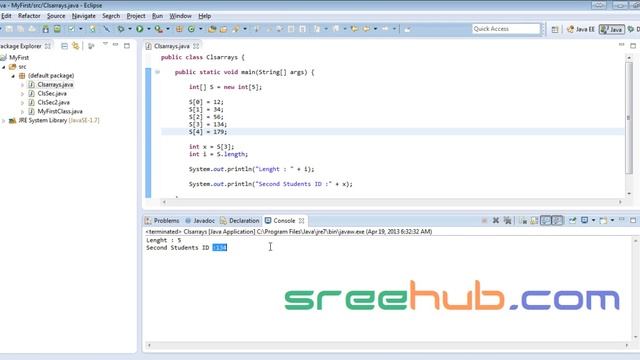Toggle Link with Editor in Package Explorer
Screen dimensions: 640x360
[x=76, y=46]
